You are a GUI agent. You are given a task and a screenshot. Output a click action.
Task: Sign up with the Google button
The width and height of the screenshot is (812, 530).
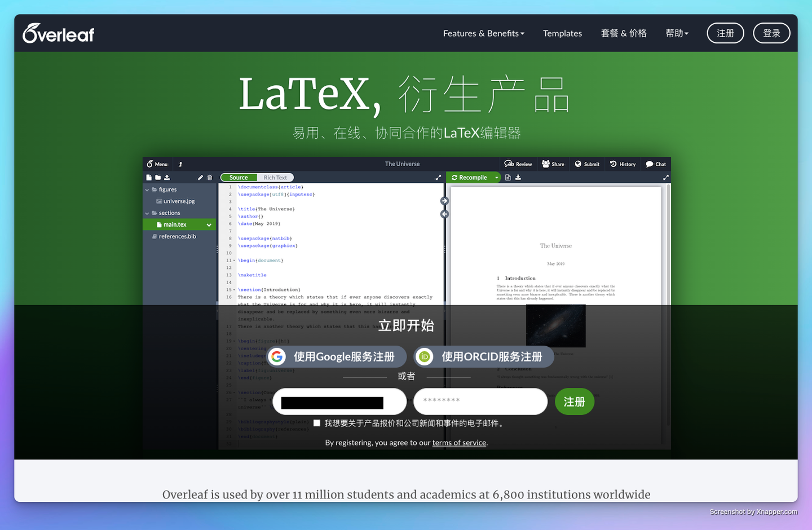(337, 356)
